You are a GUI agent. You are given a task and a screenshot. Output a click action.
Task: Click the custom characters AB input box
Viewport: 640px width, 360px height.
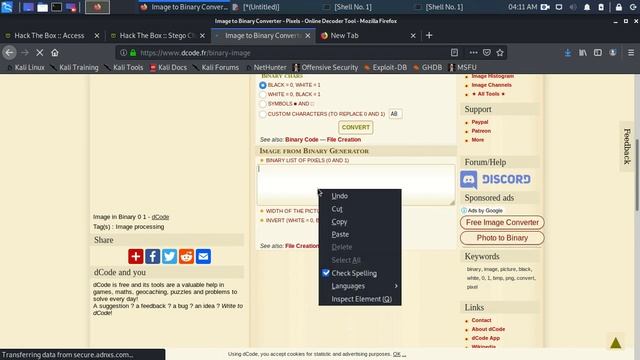point(395,114)
